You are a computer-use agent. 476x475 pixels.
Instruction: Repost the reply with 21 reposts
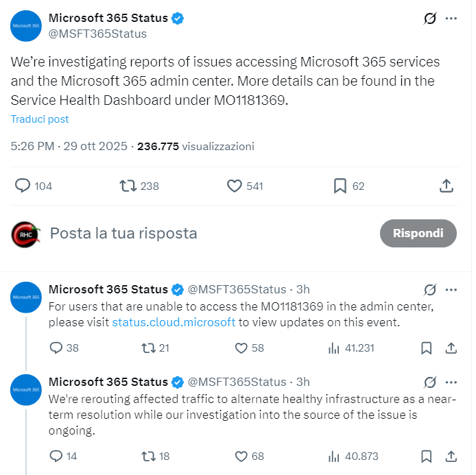pos(146,348)
